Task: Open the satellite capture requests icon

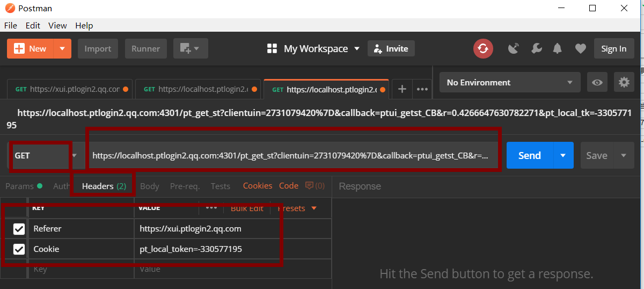Action: 514,49
